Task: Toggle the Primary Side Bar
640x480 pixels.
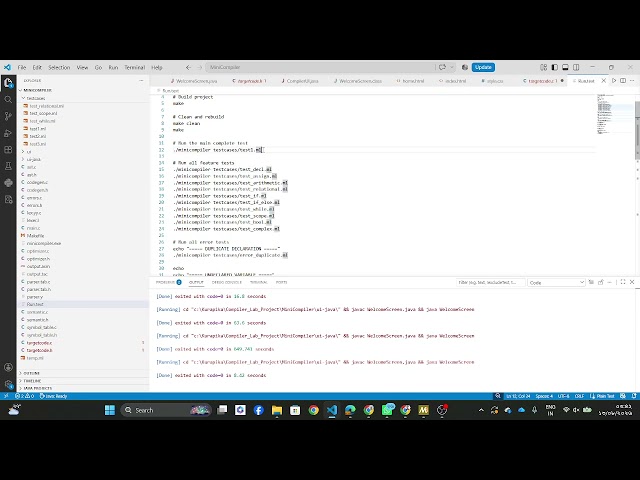Action: pyautogui.click(x=554, y=67)
